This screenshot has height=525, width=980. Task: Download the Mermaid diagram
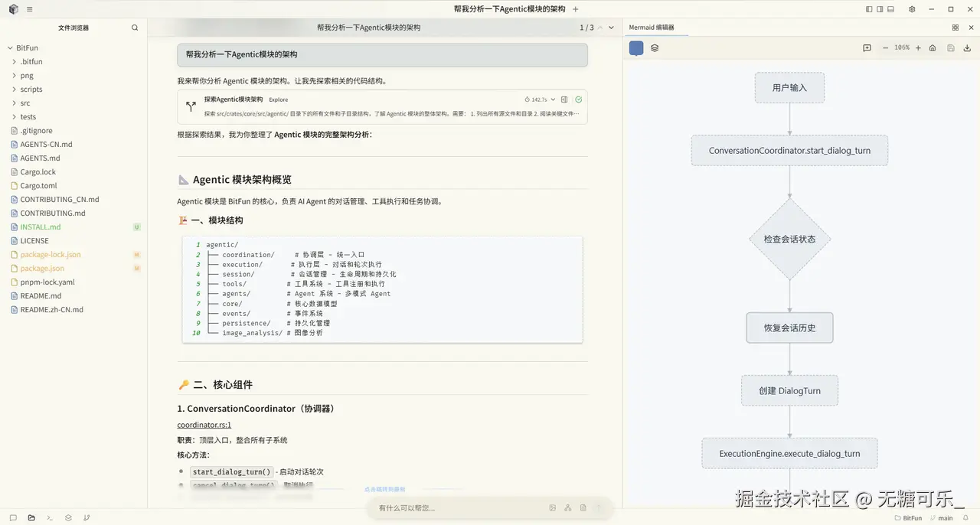pos(968,48)
